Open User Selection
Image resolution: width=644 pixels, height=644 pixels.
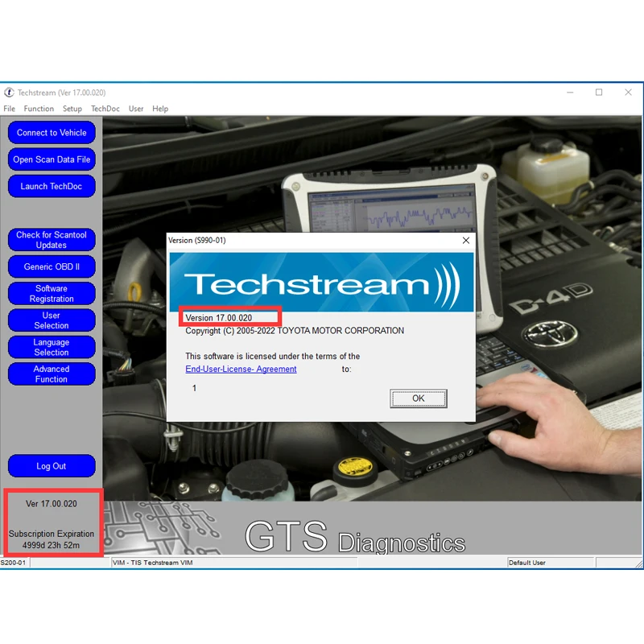coord(52,320)
